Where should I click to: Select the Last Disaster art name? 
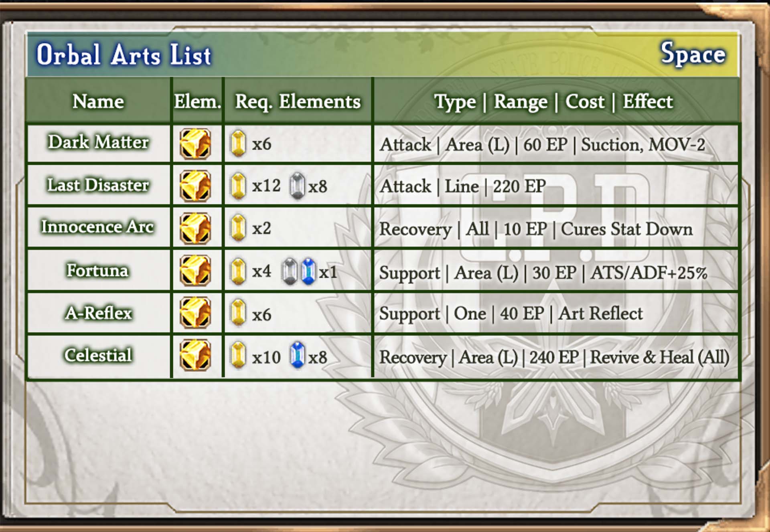[98, 185]
